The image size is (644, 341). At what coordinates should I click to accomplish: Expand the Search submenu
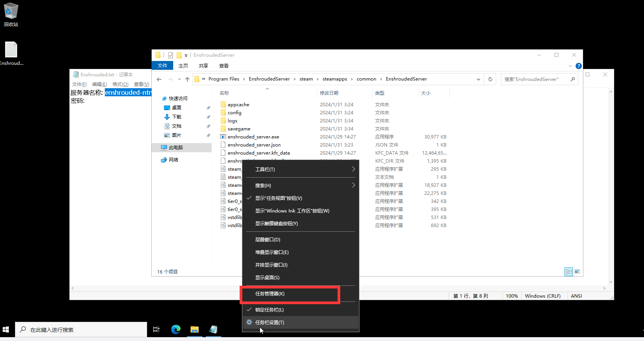pyautogui.click(x=301, y=186)
